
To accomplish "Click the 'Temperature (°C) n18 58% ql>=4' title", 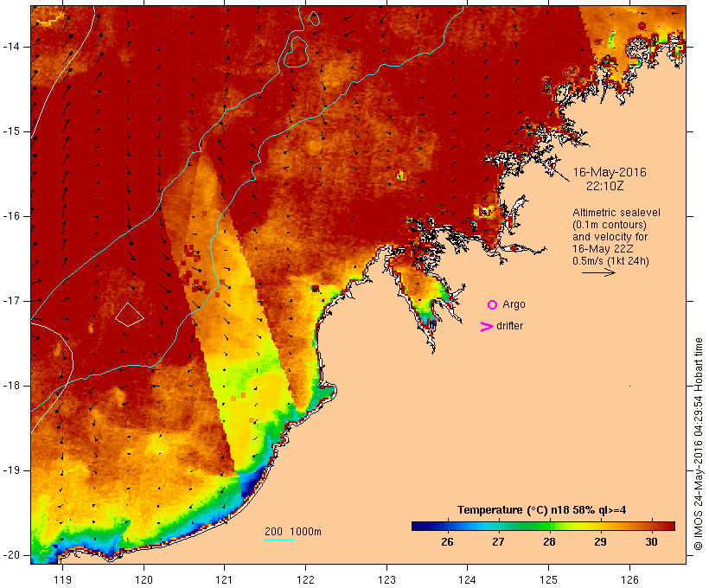I will tap(542, 510).
